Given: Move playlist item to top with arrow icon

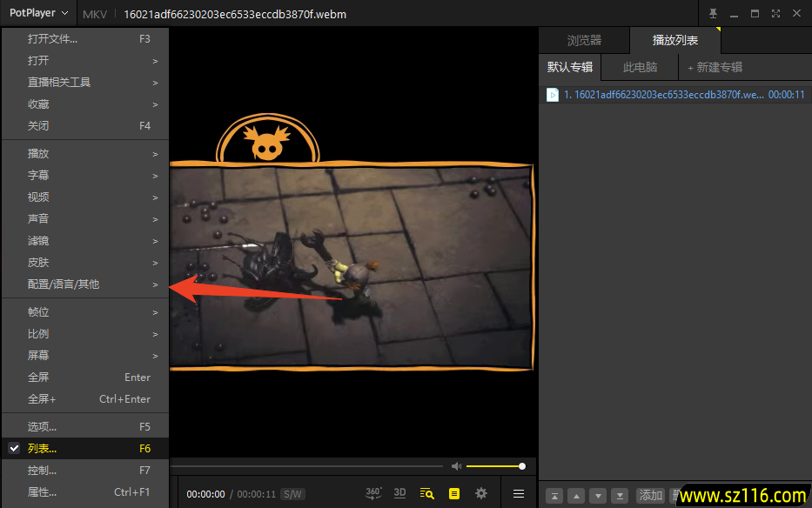Looking at the screenshot, I should pyautogui.click(x=554, y=495).
